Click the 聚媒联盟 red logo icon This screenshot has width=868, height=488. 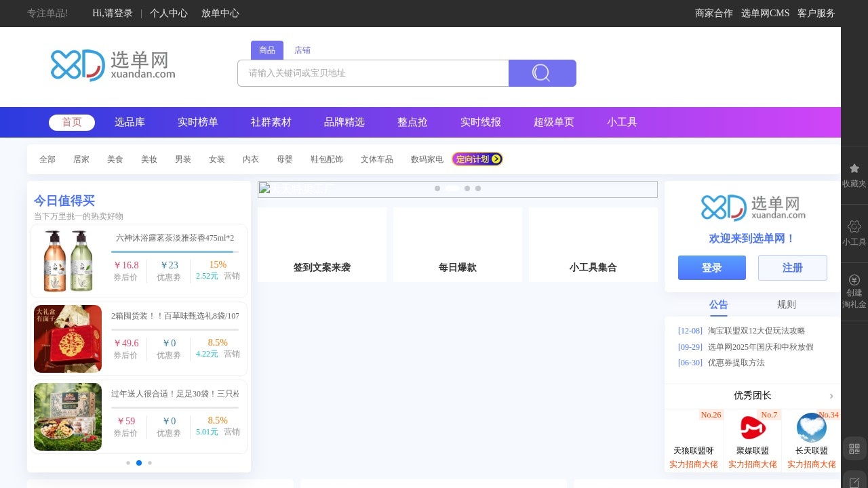tap(753, 428)
